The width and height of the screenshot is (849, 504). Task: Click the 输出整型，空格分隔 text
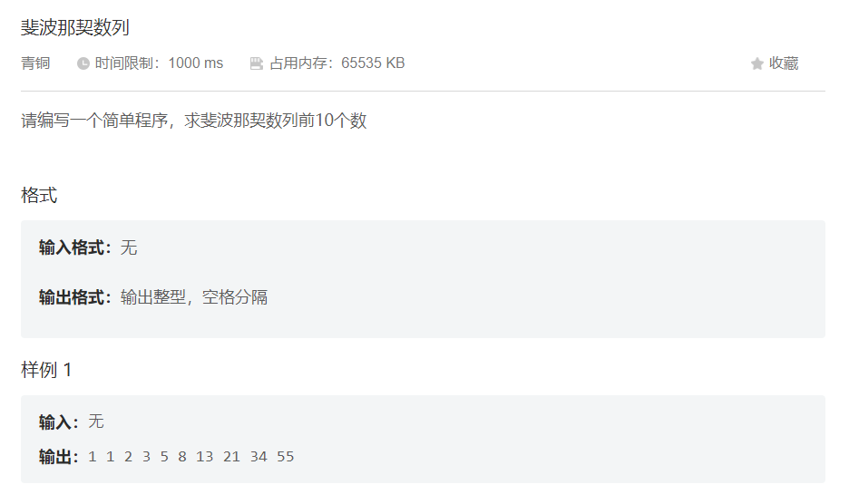(x=194, y=297)
